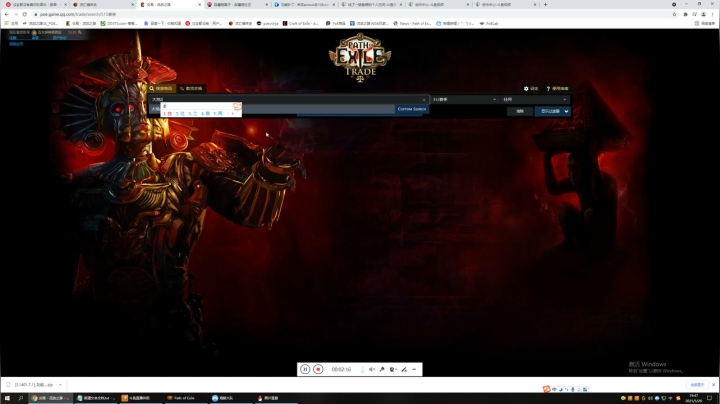Image resolution: width=720 pixels, height=404 pixels.
Task: Stop the screen recording
Action: point(318,369)
